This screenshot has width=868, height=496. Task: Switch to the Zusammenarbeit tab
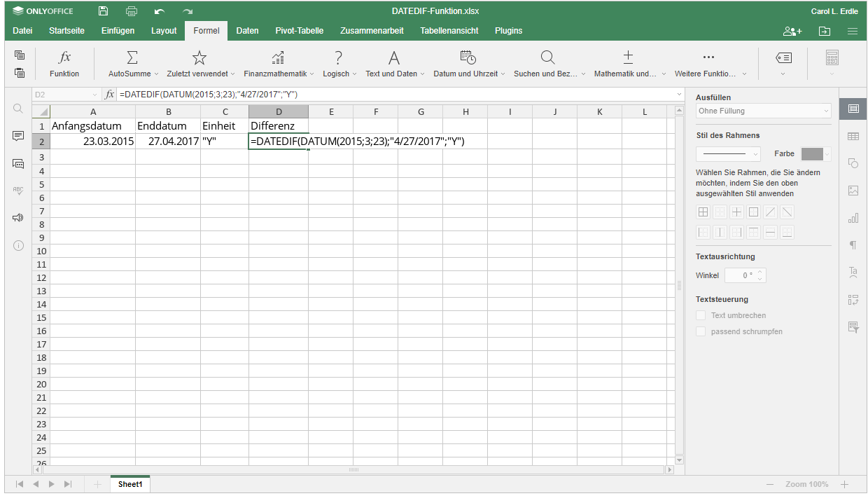372,31
